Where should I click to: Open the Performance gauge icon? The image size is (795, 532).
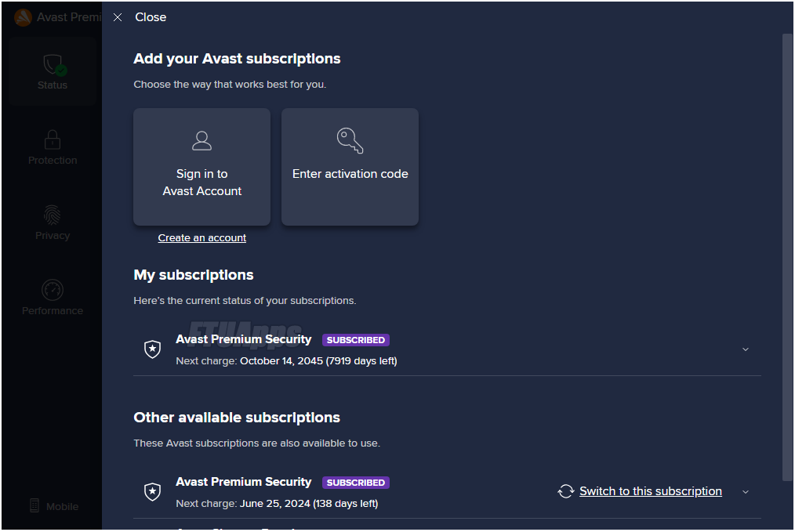click(53, 290)
